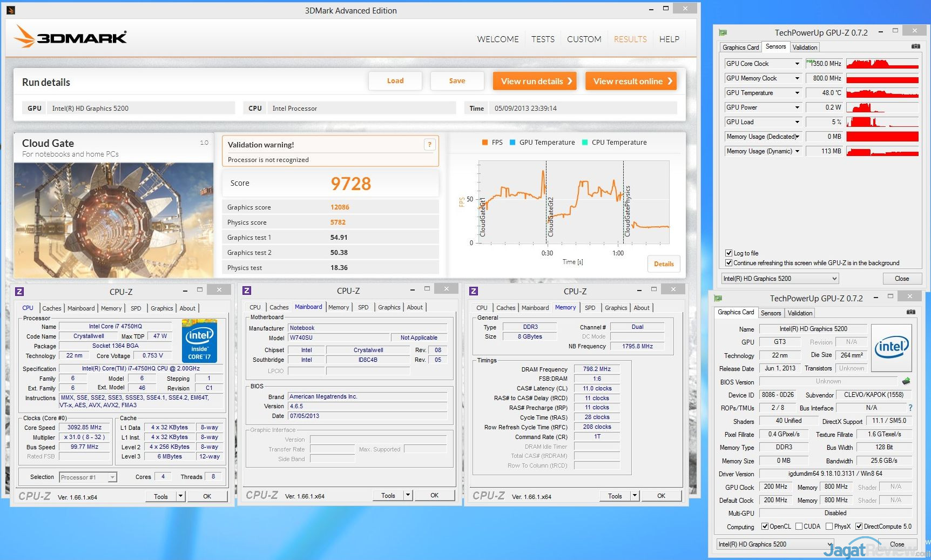
Task: Click the orange FPS legend swatch
Action: pos(484,143)
